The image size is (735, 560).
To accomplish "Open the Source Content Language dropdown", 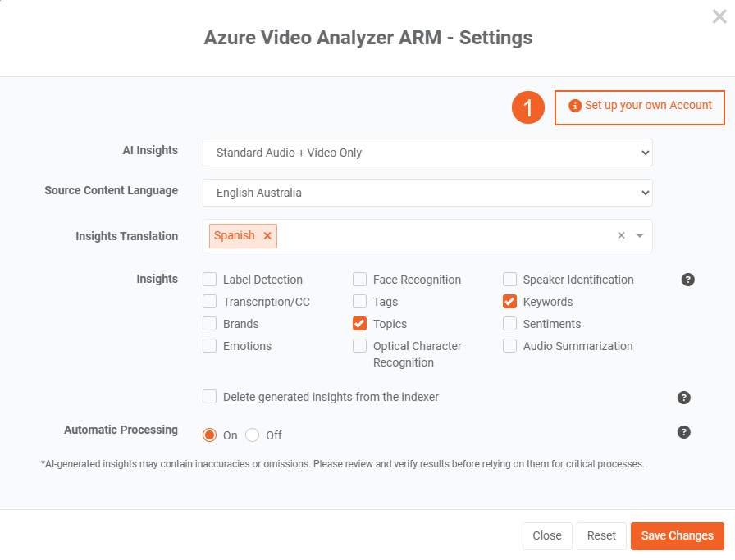I will pos(427,193).
